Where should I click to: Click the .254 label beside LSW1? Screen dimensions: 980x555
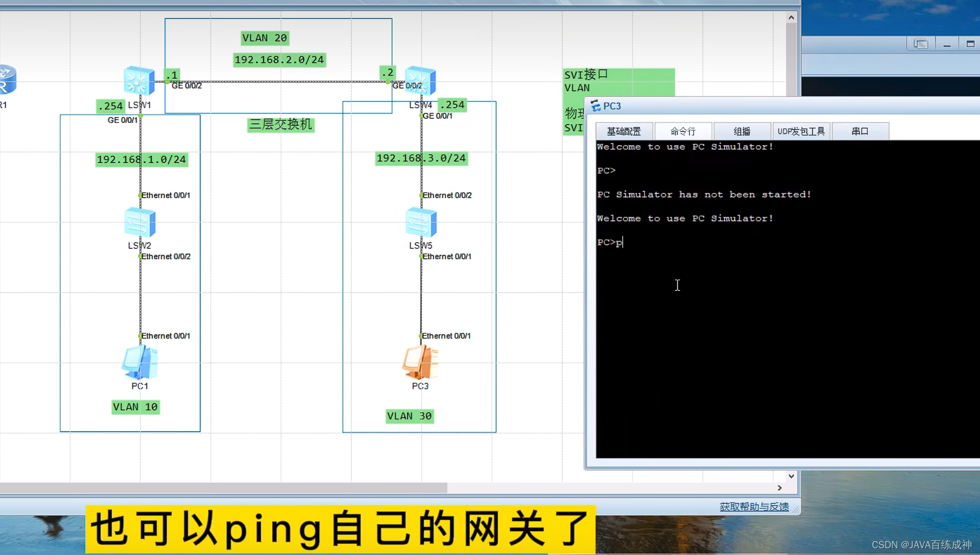pos(111,106)
